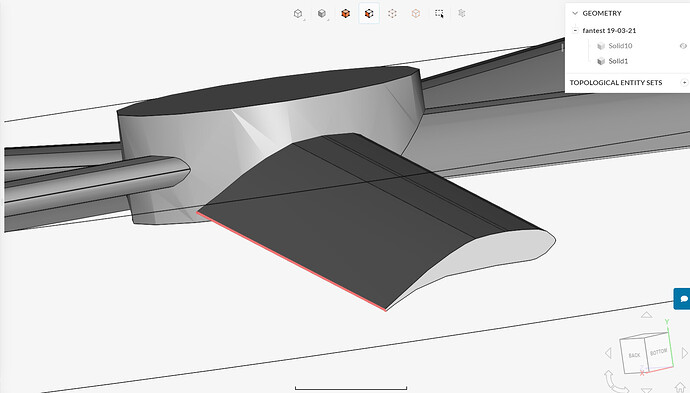
Task: Click the greyed-out exploded view icon
Action: coord(462,14)
